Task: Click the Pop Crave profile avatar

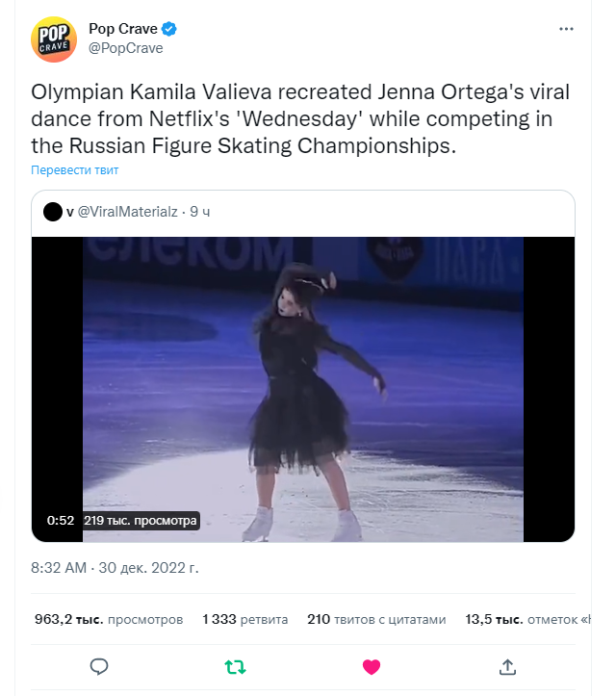Action: [55, 39]
